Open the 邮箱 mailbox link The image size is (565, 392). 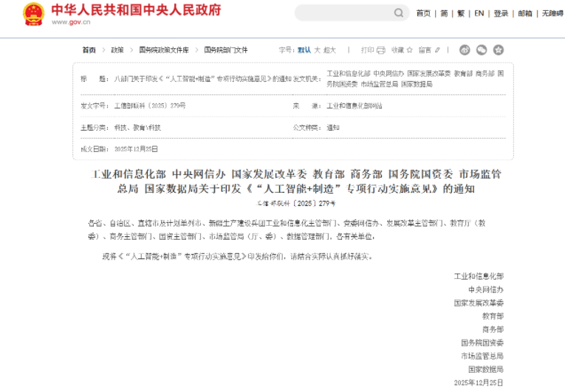(524, 13)
